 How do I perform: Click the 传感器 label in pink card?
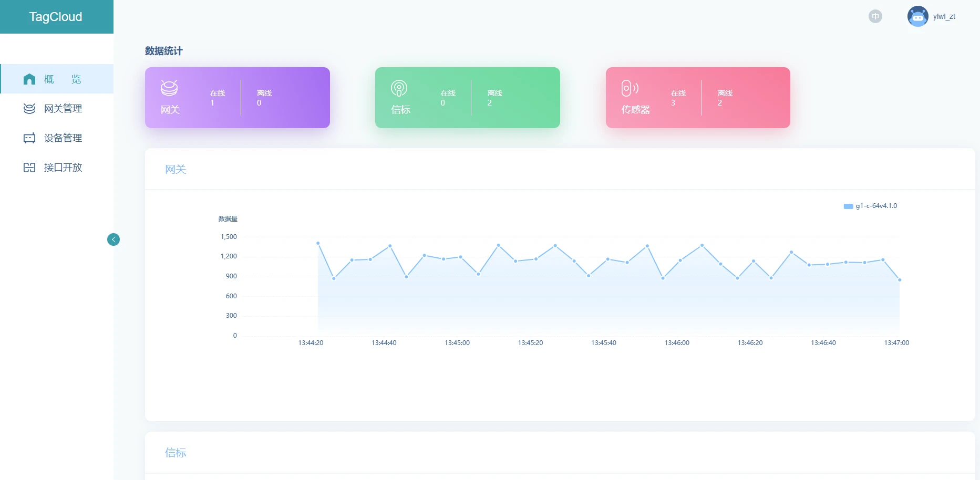636,110
